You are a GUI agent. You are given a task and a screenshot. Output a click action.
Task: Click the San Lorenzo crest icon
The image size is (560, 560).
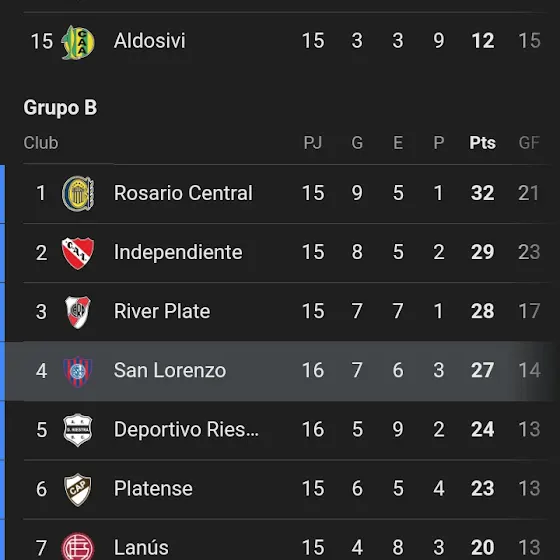78,371
